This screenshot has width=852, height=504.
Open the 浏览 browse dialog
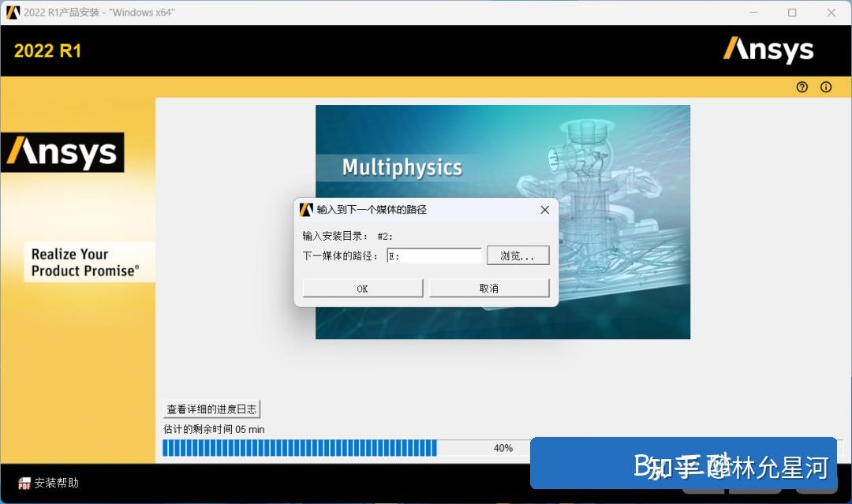click(518, 255)
